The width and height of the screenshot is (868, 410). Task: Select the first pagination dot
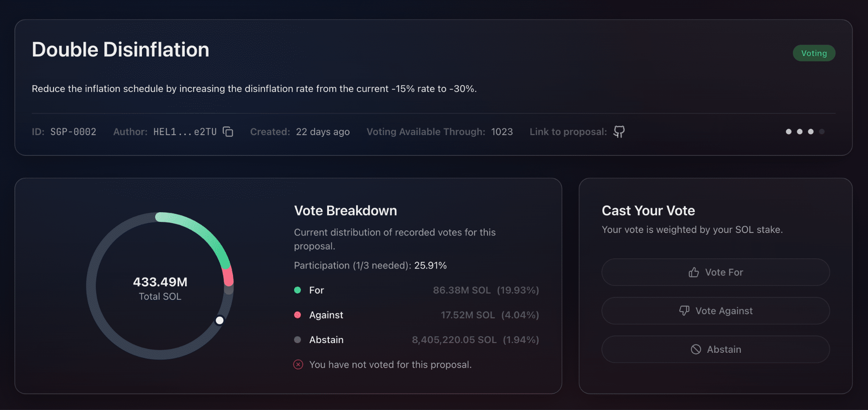tap(789, 132)
